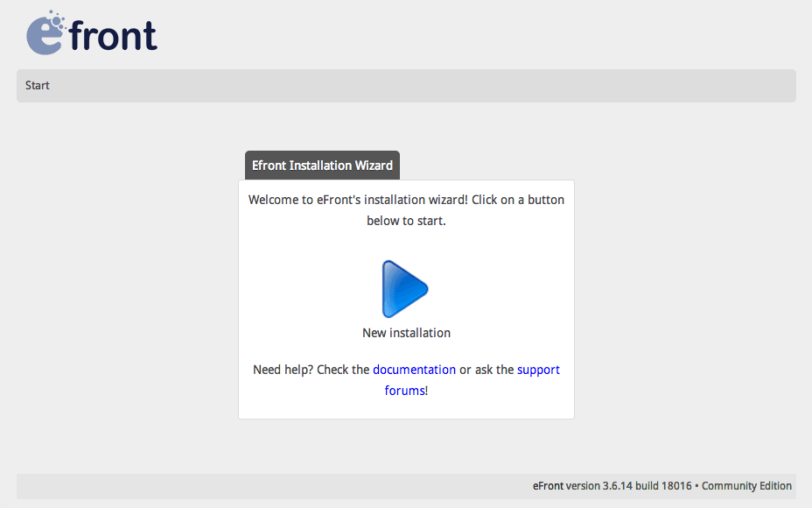The width and height of the screenshot is (812, 508).
Task: Click the welcome message text
Action: coord(406,210)
